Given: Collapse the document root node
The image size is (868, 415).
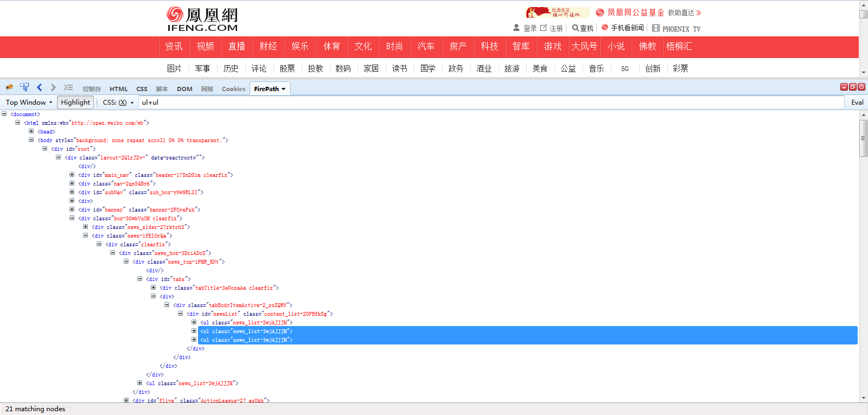Looking at the screenshot, I should point(4,114).
